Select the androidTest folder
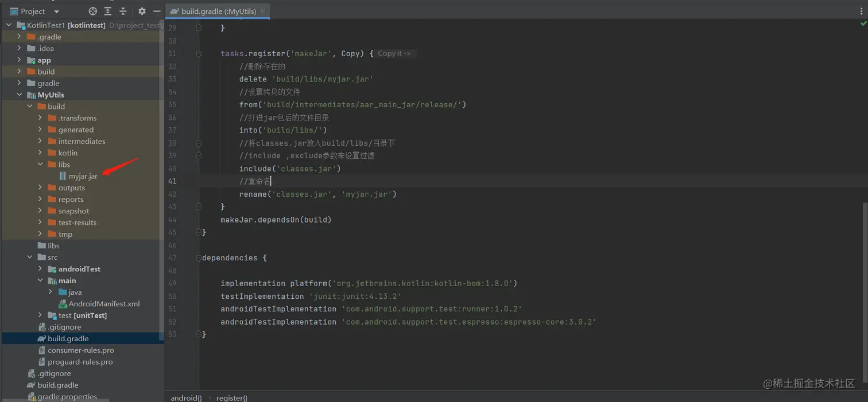The height and width of the screenshot is (402, 868). click(x=79, y=269)
